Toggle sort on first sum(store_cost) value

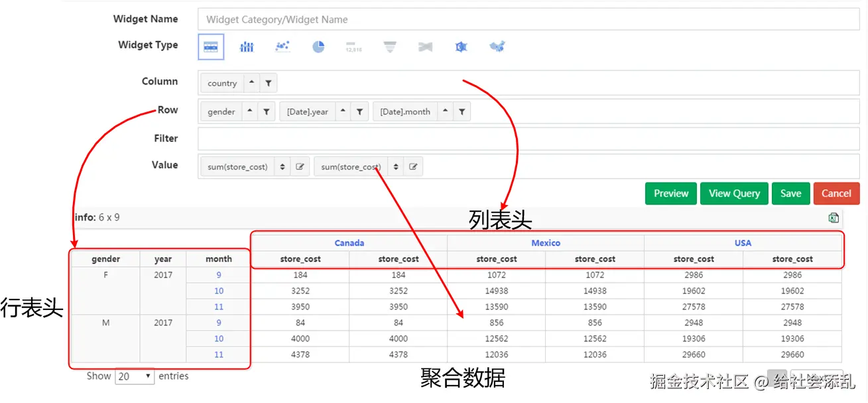283,167
